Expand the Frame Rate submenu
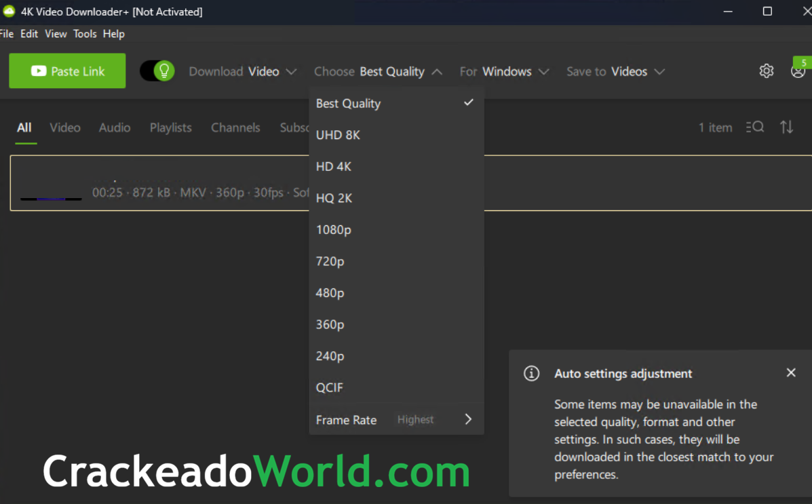Screen dimensions: 812x504 coord(396,420)
